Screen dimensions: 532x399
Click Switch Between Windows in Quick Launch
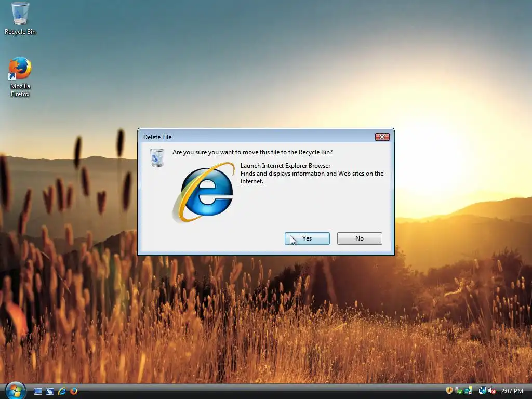(50, 391)
